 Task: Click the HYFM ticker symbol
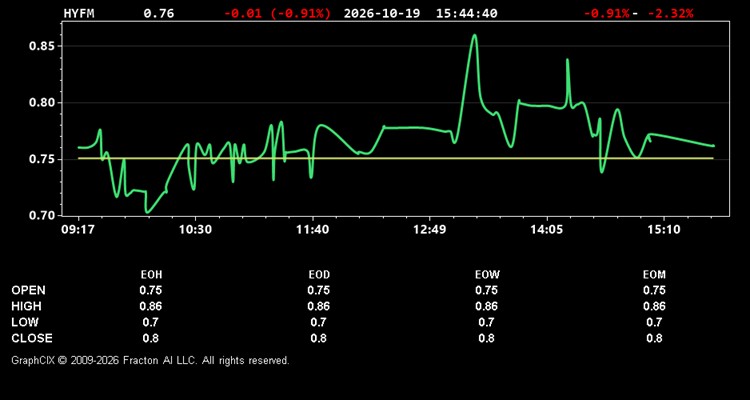[79, 13]
